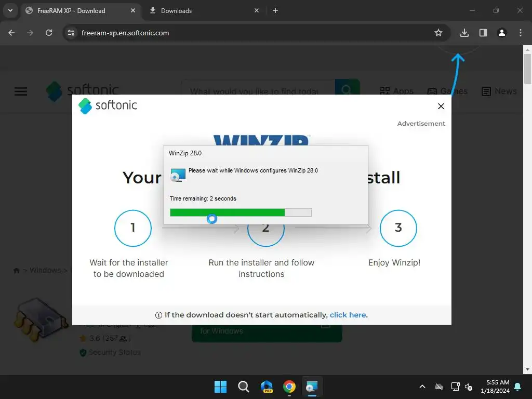Viewport: 532px width, 399px height.
Task: Click the browser forward arrow
Action: click(30, 33)
